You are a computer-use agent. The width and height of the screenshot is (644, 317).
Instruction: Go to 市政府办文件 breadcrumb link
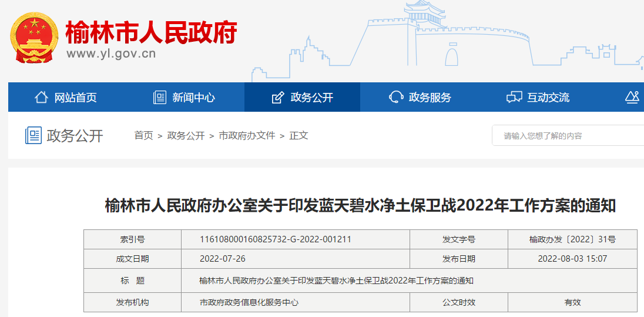pyautogui.click(x=247, y=135)
